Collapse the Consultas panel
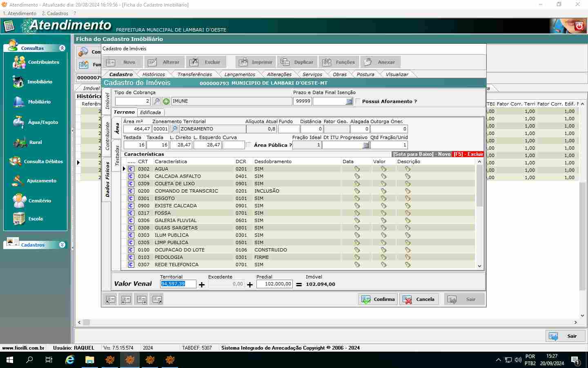588x368 pixels. [x=62, y=48]
